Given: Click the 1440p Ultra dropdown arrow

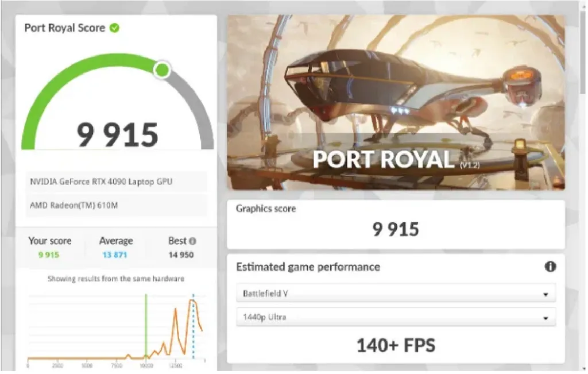Looking at the screenshot, I should click(546, 318).
